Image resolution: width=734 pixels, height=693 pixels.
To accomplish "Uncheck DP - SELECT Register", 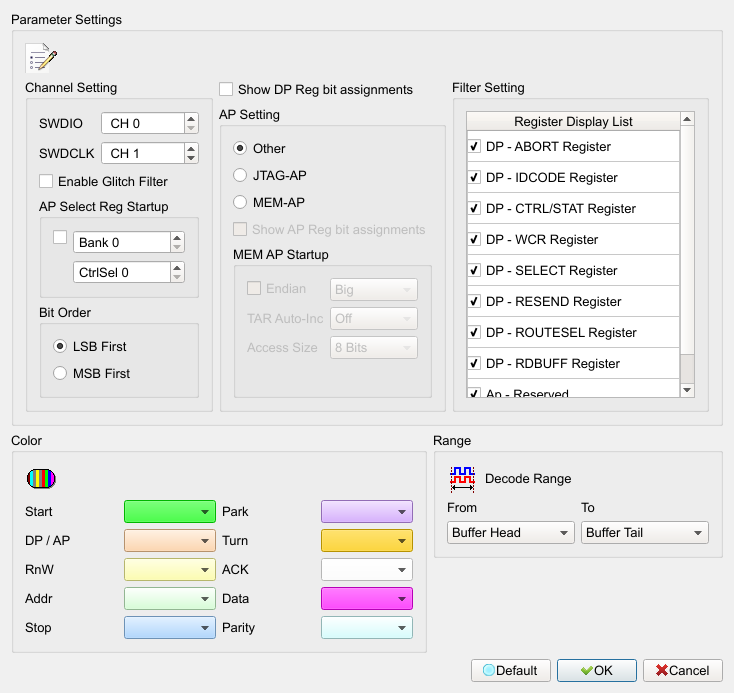I will (474, 270).
